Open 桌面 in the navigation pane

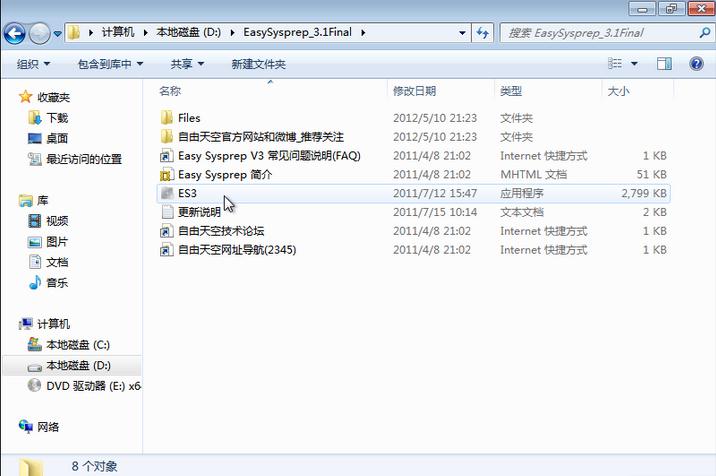[57, 138]
